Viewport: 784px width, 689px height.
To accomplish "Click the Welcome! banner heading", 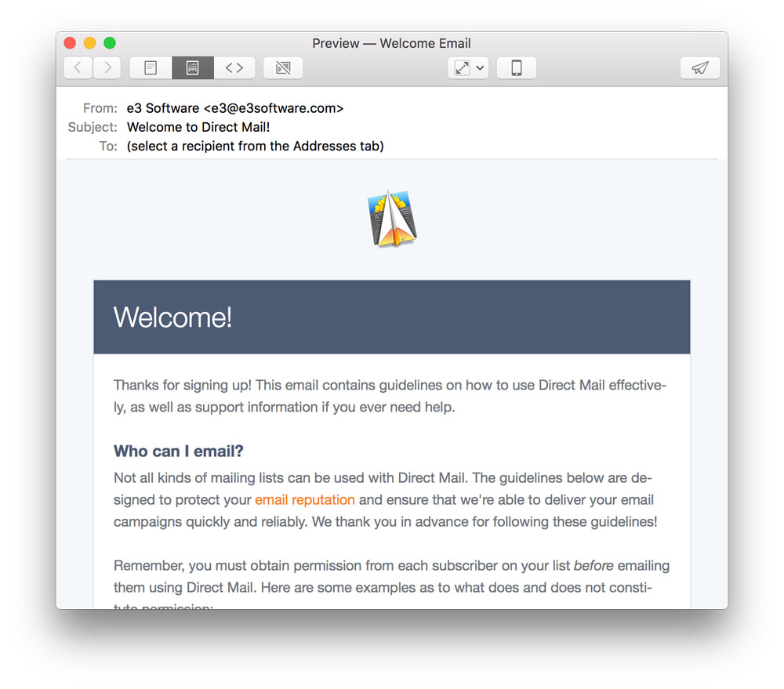I will (172, 317).
